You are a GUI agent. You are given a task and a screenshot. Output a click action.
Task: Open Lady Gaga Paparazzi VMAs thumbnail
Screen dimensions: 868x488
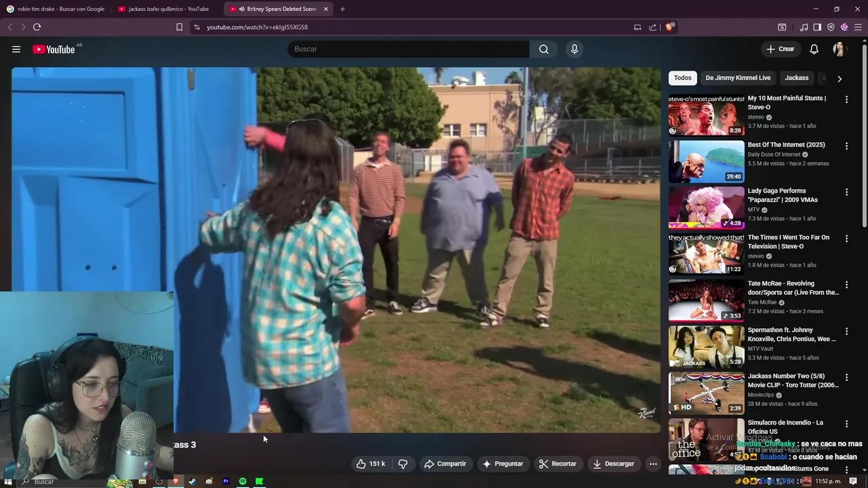706,207
